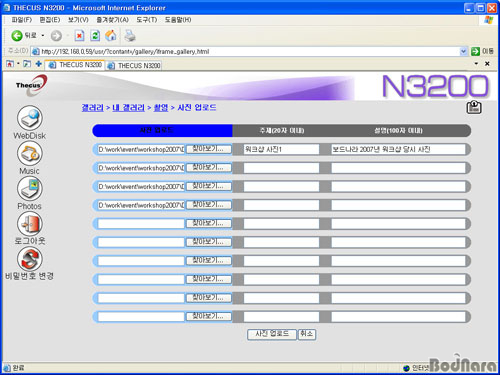
Task: Click the tab bar home icon
Action: point(10,64)
